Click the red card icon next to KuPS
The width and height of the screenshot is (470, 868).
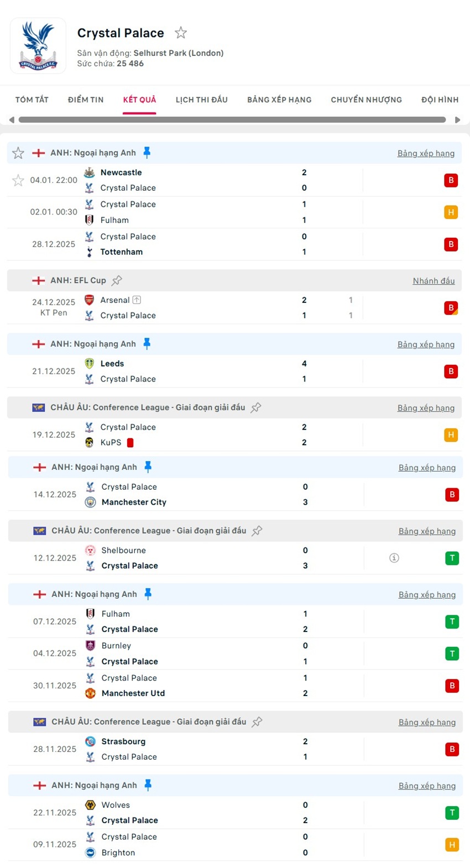[x=130, y=442]
